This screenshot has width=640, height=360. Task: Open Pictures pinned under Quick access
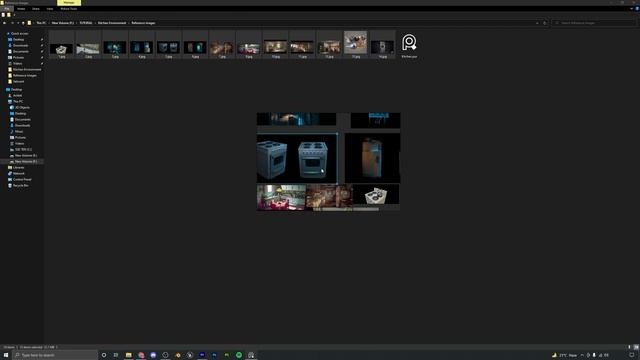(18, 58)
